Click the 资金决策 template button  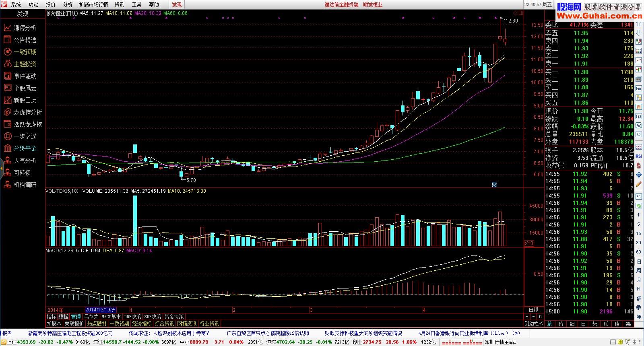pos(174,317)
